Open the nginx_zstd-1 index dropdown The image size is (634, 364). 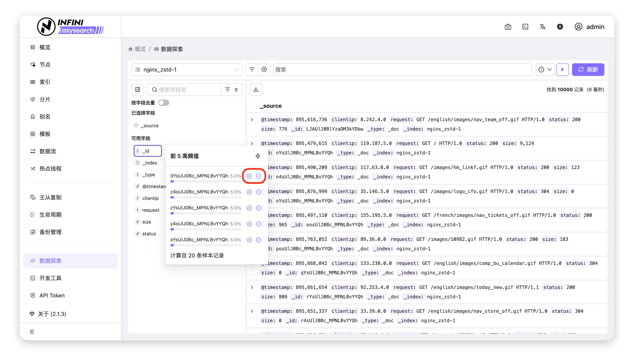(187, 70)
